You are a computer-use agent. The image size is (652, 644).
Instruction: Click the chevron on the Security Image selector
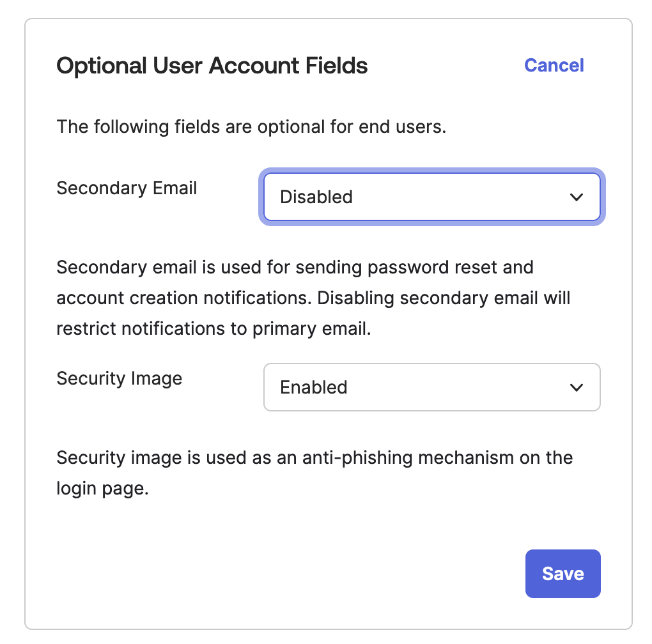click(576, 387)
